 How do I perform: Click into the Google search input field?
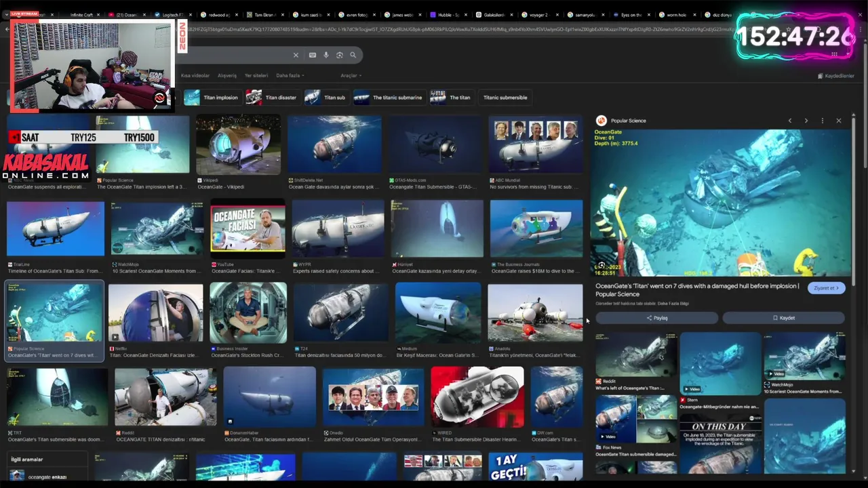point(234,55)
